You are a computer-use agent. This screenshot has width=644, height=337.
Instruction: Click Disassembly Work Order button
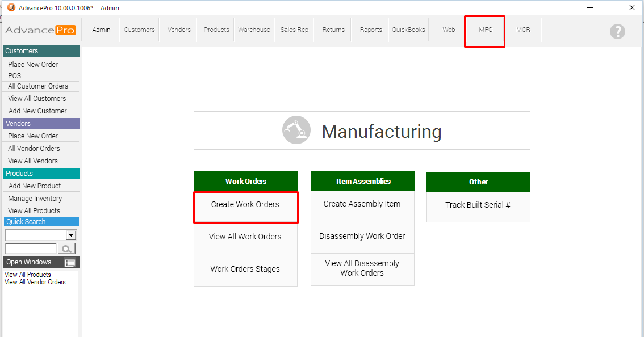362,237
